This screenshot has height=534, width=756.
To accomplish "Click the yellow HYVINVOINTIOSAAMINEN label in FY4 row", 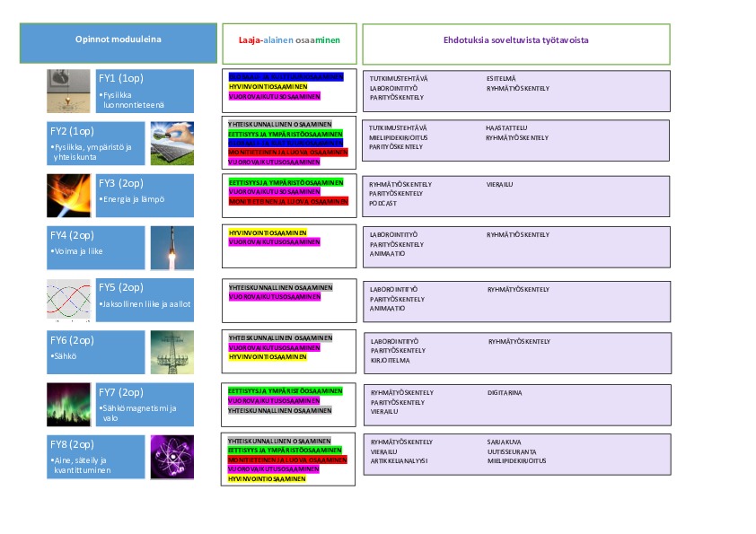I will pyautogui.click(x=268, y=232).
